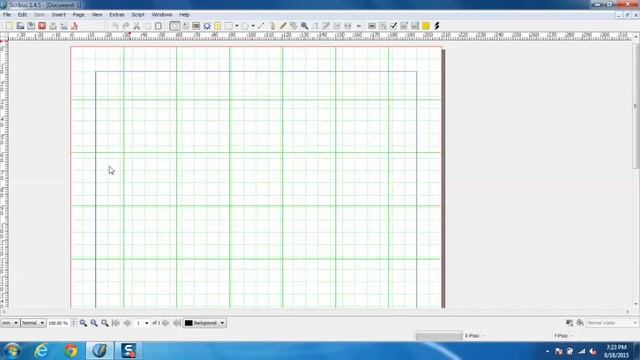Image resolution: width=640 pixels, height=360 pixels.
Task: Go to the previous page button
Action: [x=127, y=323]
